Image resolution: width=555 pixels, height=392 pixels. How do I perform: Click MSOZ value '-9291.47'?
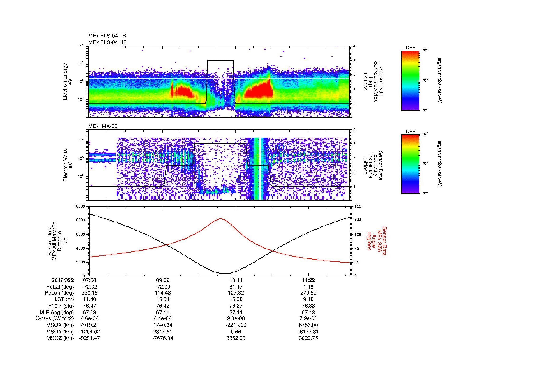(x=89, y=338)
